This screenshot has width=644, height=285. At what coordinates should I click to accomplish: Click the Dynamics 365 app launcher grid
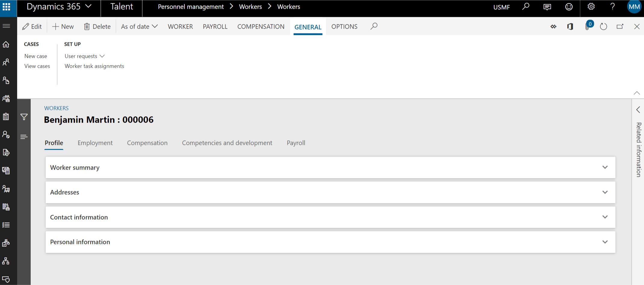click(x=6, y=6)
